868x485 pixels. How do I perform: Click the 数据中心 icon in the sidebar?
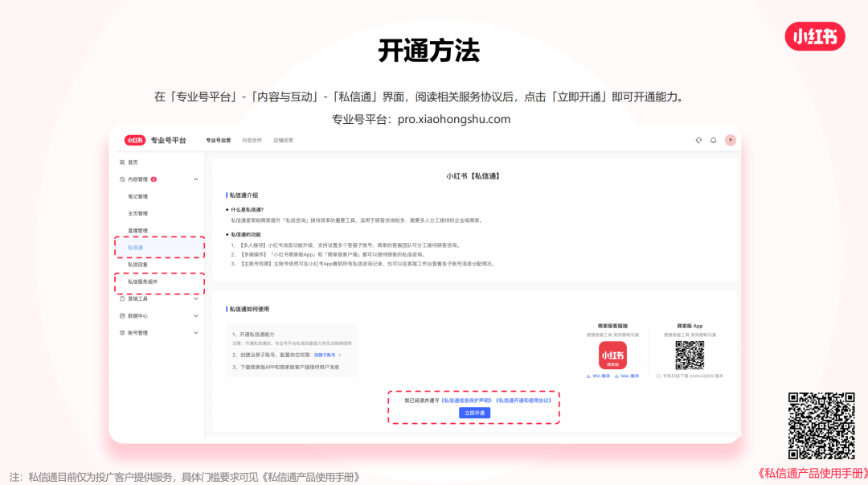coord(123,315)
